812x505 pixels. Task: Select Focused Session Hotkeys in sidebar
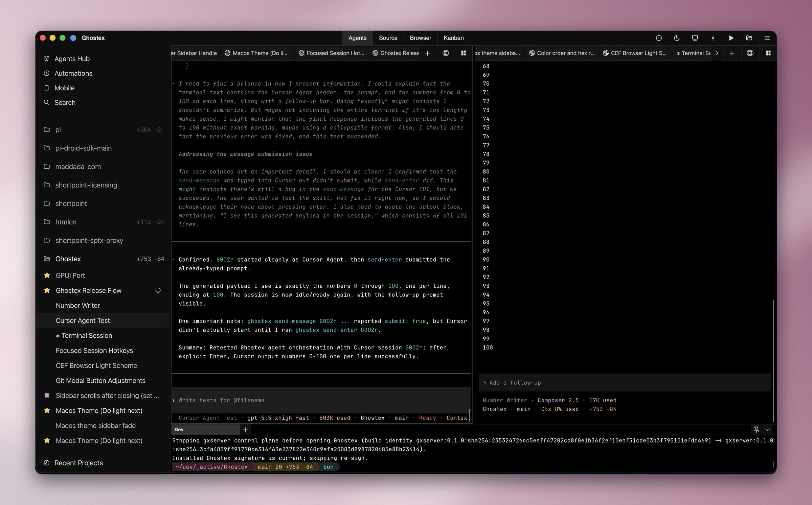[102, 351]
